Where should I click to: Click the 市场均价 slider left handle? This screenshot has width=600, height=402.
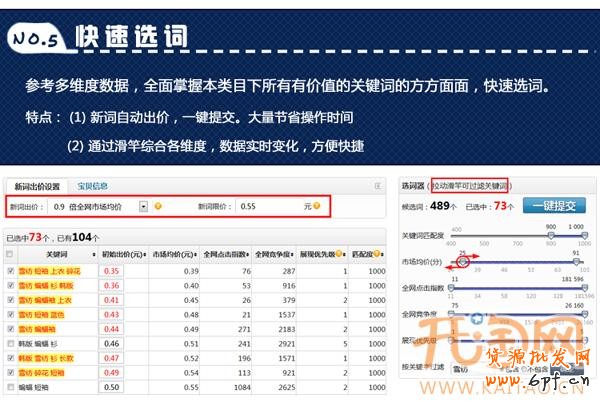coord(463,262)
